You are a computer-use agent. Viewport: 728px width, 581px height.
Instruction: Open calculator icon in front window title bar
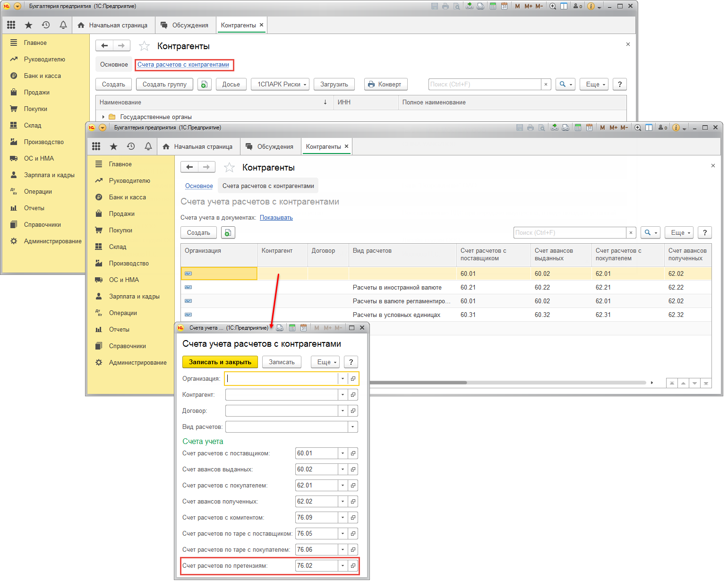[578, 128]
